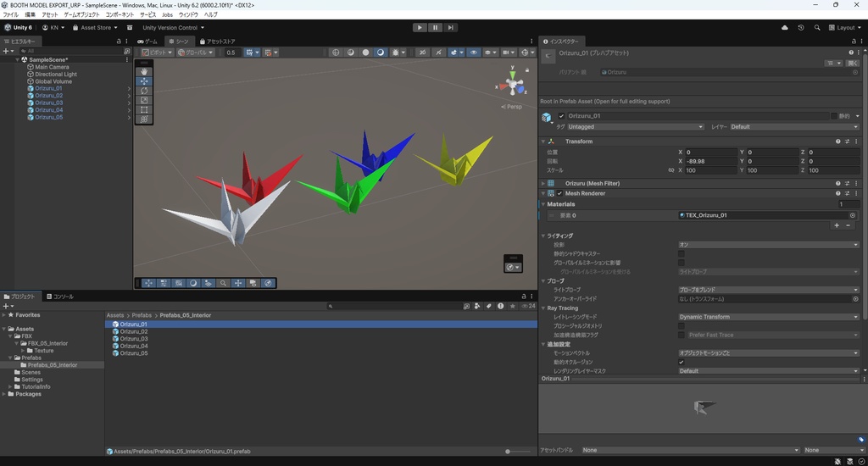Expand the Orizuru (Mesh Filter) component
868x466 pixels.
(542, 183)
